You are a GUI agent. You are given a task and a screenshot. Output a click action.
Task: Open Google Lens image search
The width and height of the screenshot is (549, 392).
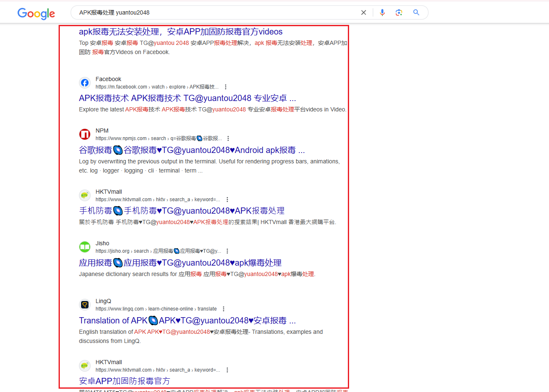(x=399, y=12)
